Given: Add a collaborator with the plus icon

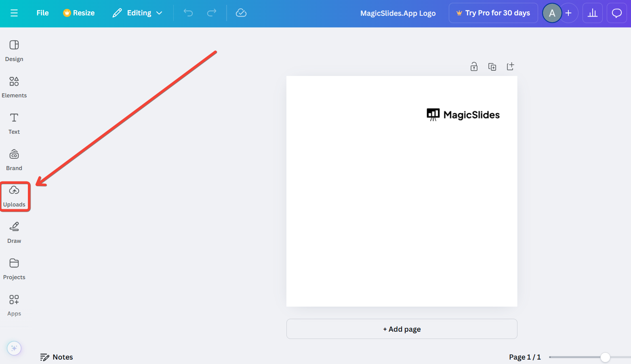Looking at the screenshot, I should (568, 13).
